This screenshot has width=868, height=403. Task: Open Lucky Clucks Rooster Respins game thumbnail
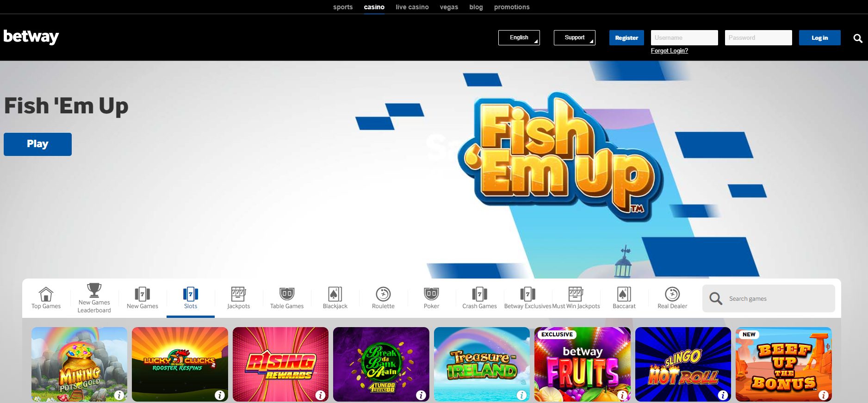(180, 364)
